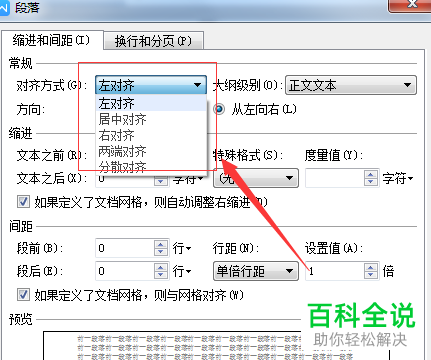Toggle 如果定义了文档网格，则自动调整右缩进 checkbox
This screenshot has height=360, width=431.
23,202
